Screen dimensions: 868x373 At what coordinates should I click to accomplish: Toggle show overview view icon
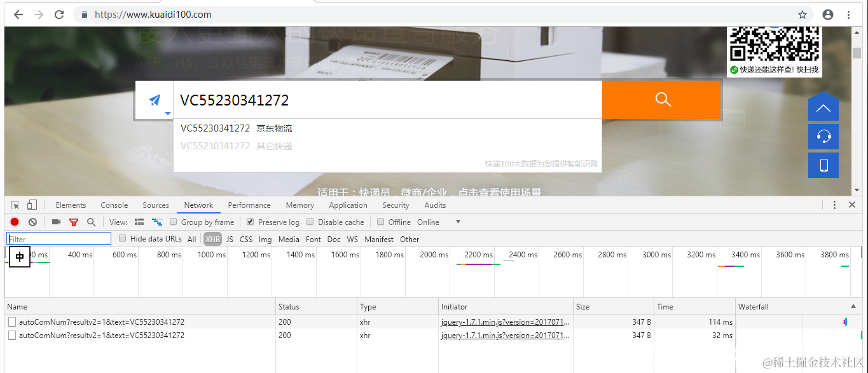click(x=157, y=222)
